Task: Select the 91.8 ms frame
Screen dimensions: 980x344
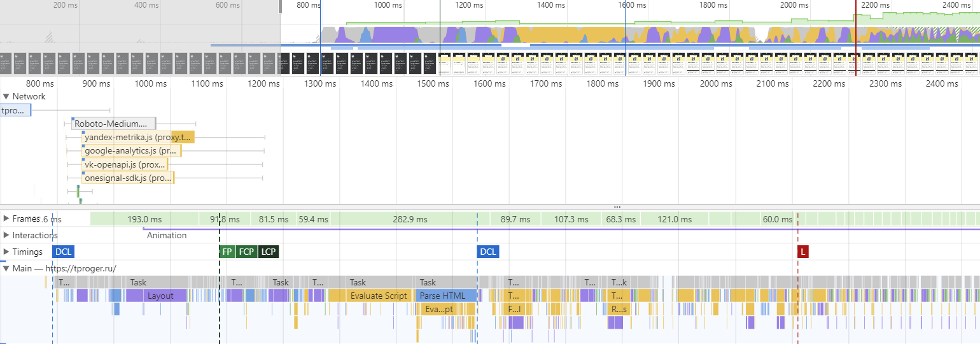Action: 225,219
